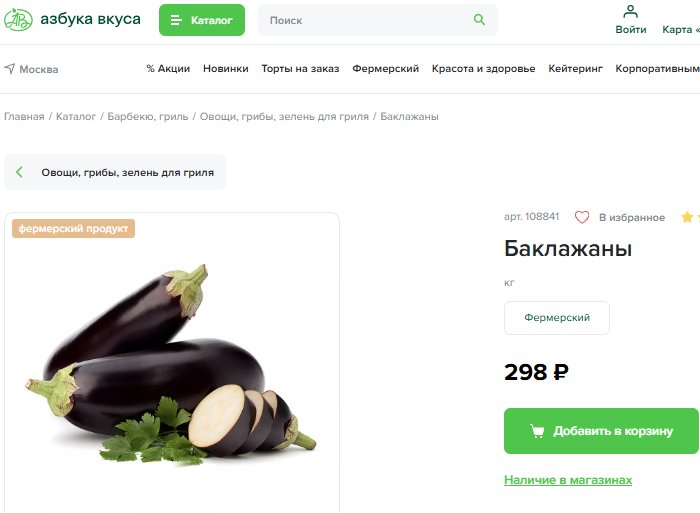The image size is (700, 513).
Task: Open the % Акции menu item
Action: [168, 69]
